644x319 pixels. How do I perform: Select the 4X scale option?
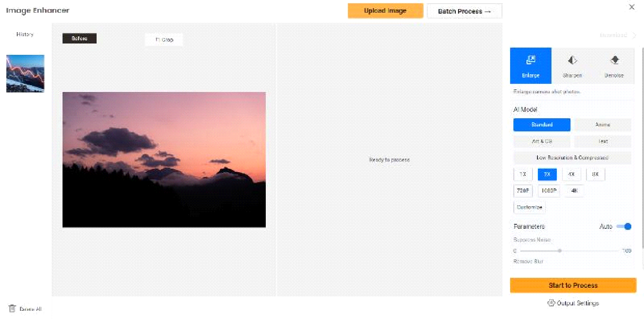[571, 174]
